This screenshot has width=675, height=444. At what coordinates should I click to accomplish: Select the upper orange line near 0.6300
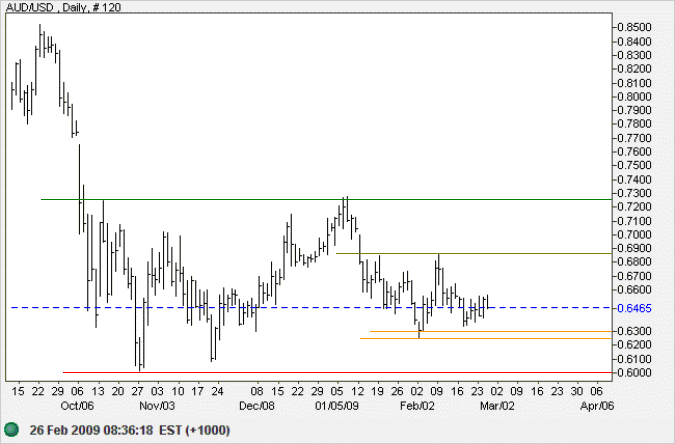point(491,331)
